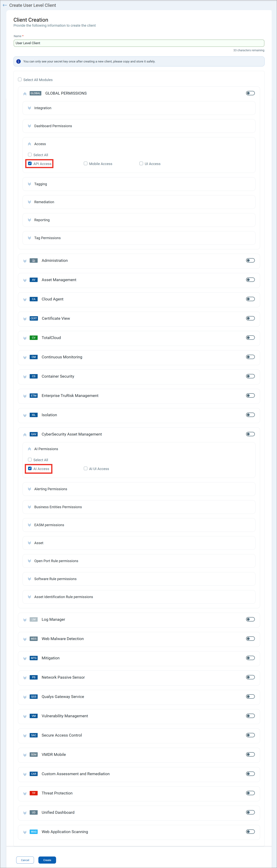This screenshot has height=868, width=277.
Task: Click the MTG Mitigation badge
Action: pyautogui.click(x=34, y=658)
